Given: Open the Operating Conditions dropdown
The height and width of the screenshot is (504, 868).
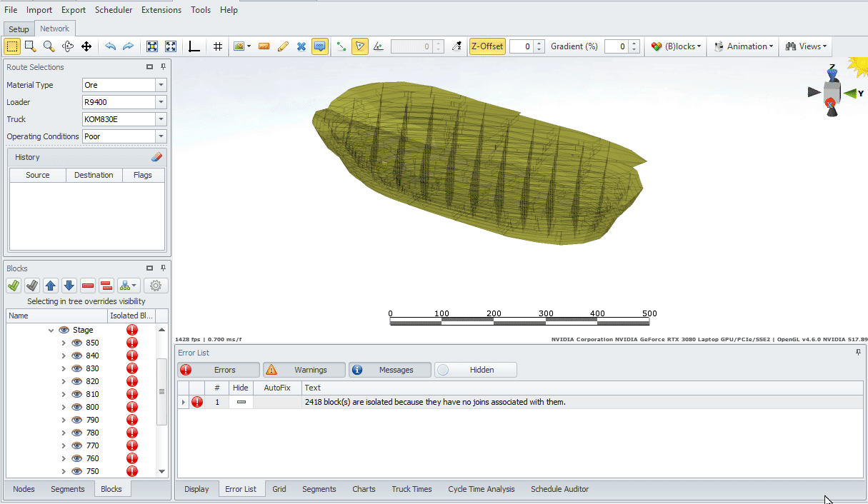Looking at the screenshot, I should coord(161,136).
